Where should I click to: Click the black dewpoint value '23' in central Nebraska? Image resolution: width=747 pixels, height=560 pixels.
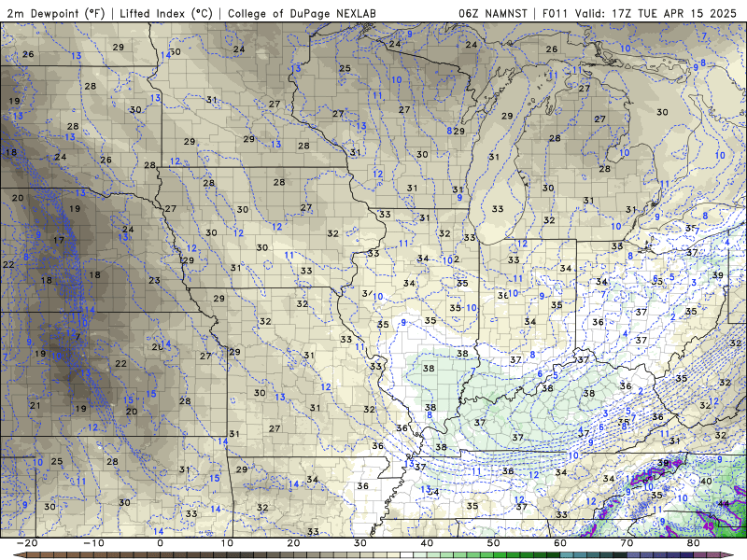(x=154, y=281)
